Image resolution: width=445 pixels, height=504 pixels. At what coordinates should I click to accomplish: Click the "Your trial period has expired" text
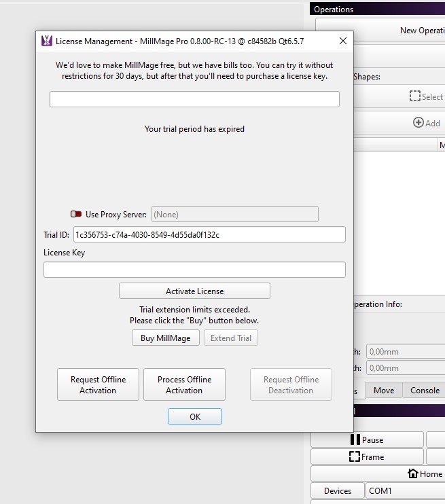click(x=194, y=129)
